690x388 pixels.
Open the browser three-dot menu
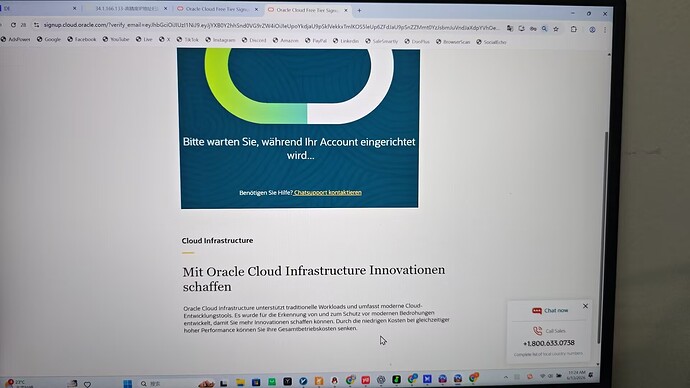(x=605, y=29)
